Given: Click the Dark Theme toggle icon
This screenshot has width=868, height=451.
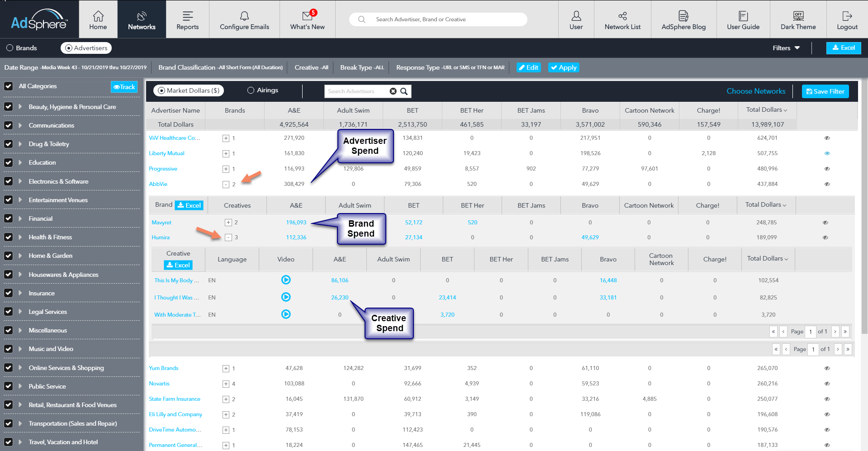Looking at the screenshot, I should click(x=798, y=16).
